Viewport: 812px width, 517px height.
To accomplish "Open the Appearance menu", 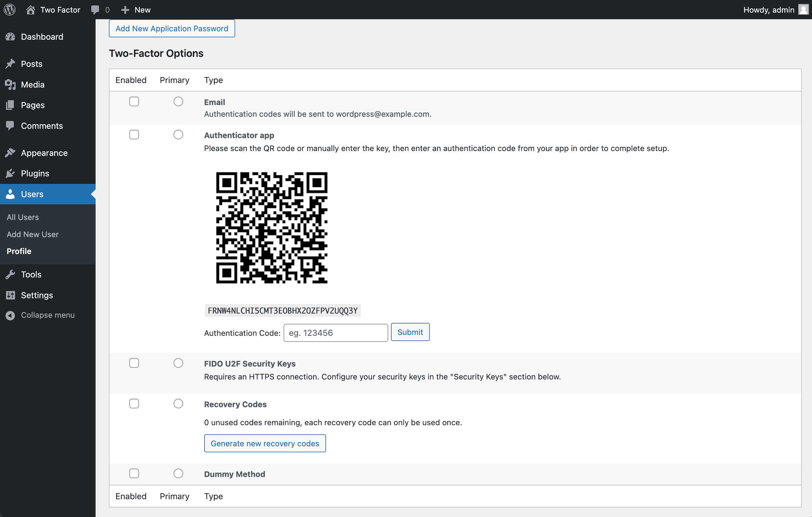I will (44, 153).
